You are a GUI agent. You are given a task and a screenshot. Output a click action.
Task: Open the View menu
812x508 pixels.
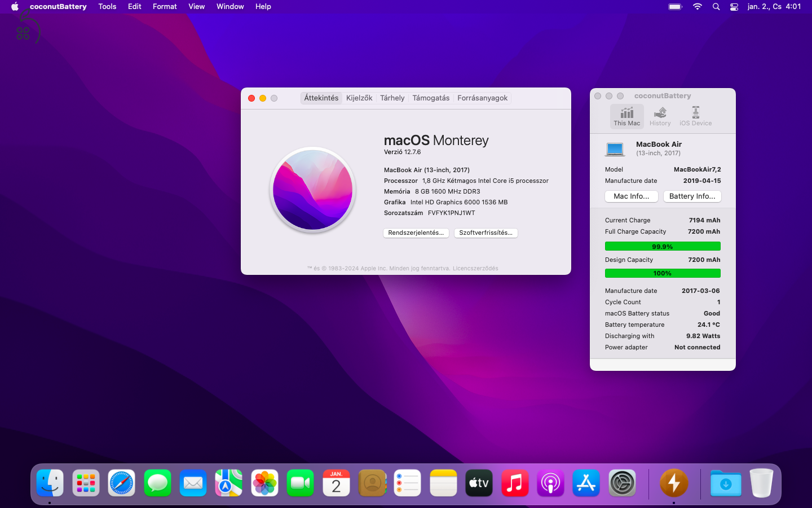(x=197, y=7)
